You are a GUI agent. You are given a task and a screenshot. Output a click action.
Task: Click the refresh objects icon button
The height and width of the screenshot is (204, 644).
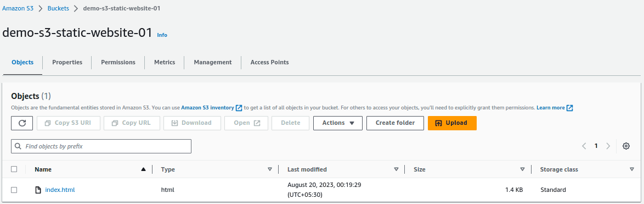[x=22, y=123]
